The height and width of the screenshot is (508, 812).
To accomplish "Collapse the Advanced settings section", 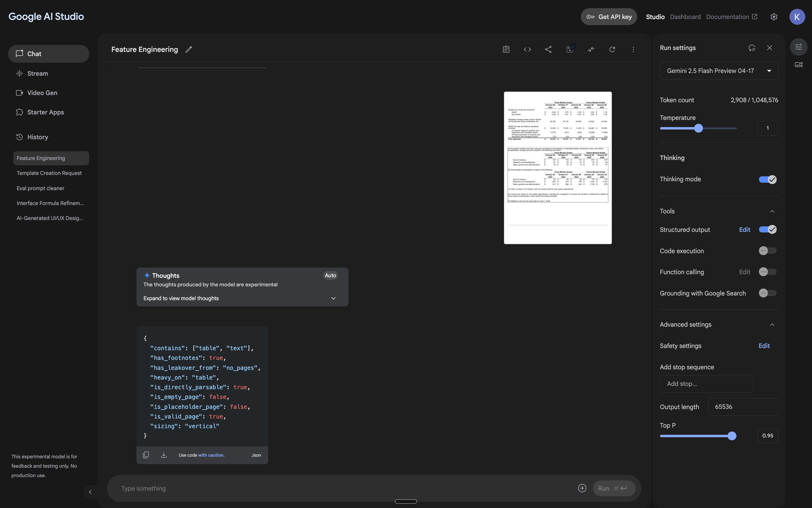I will 772,325.
